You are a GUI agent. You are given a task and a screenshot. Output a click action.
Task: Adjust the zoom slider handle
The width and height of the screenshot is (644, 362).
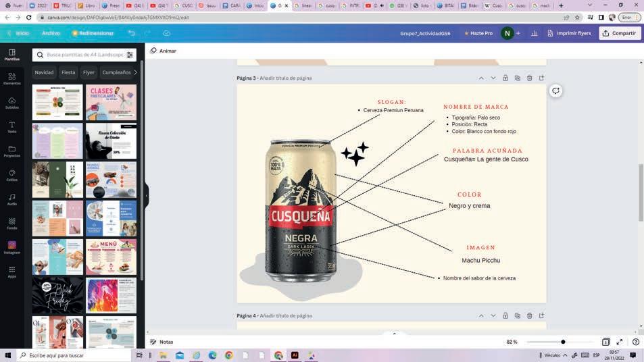[x=563, y=342]
